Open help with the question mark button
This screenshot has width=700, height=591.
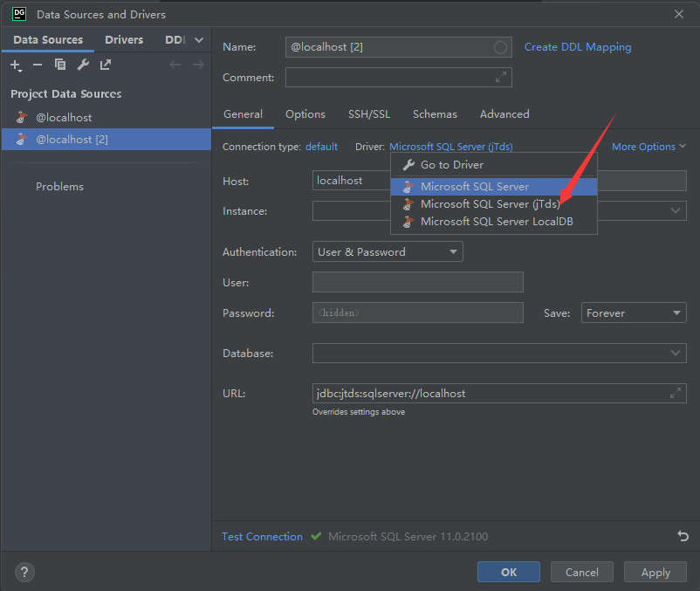pos(24,572)
